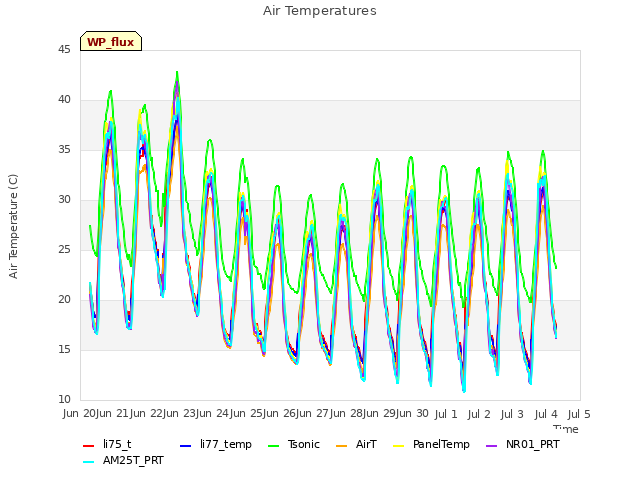The height and width of the screenshot is (480, 640).
Task: Toggle the li75_t legend entry
Action: point(107,444)
